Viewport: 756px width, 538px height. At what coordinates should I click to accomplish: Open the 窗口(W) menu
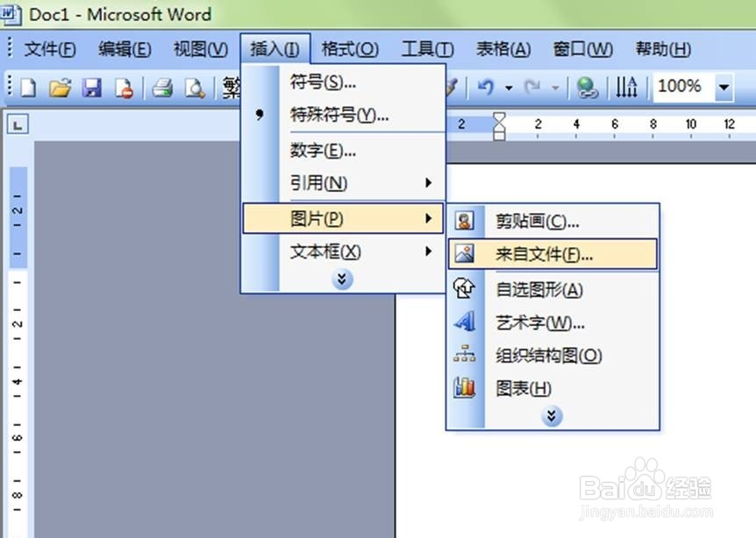pos(583,49)
